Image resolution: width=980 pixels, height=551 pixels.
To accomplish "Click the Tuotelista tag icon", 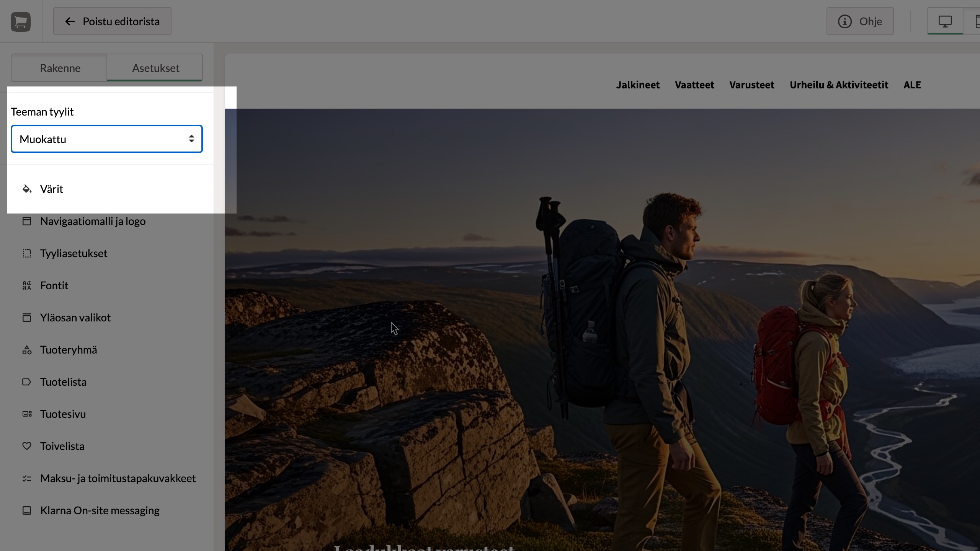I will click(x=27, y=382).
